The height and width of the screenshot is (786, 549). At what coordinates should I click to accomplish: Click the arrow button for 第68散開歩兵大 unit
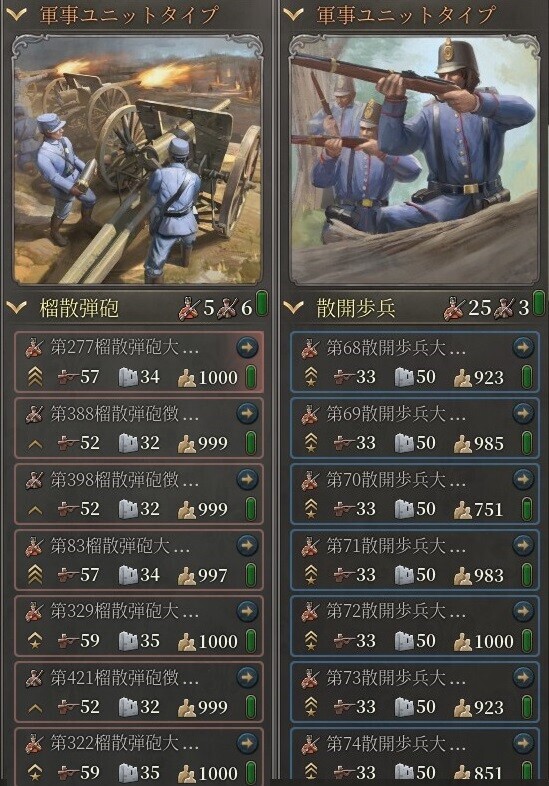pyautogui.click(x=523, y=347)
